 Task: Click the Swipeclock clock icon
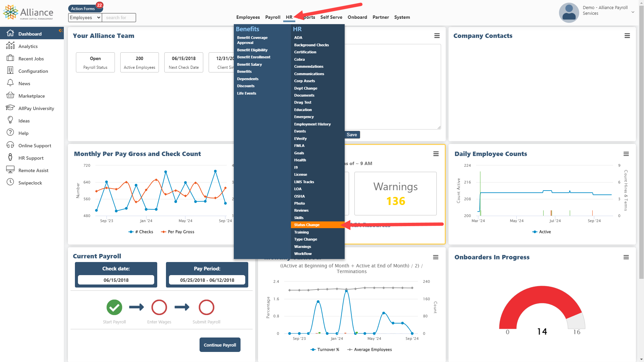[x=10, y=182]
